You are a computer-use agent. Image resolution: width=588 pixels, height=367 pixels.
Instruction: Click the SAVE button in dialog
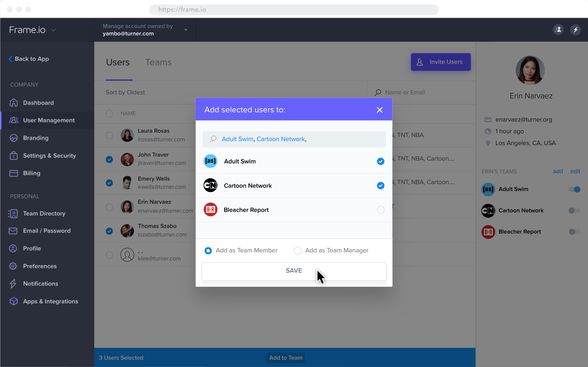[x=294, y=271]
